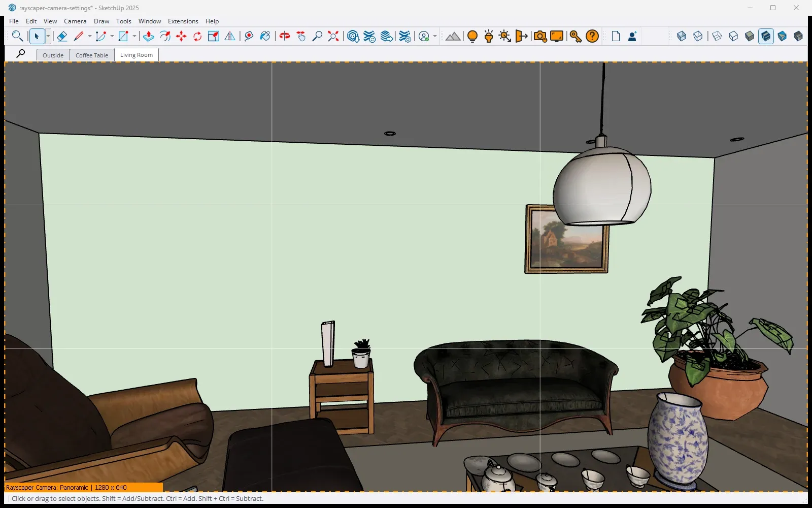Screen dimensions: 812x508
Task: Open the Edit menu
Action: [x=31, y=21]
